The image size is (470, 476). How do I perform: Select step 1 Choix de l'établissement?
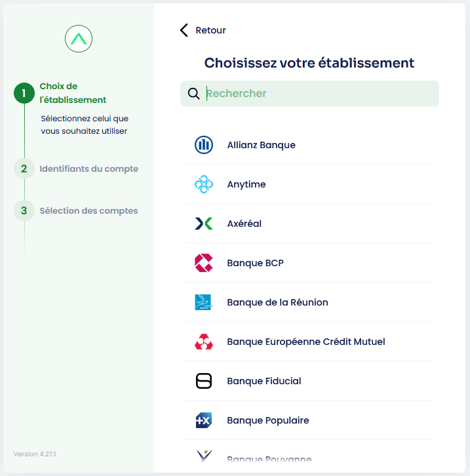point(73,93)
